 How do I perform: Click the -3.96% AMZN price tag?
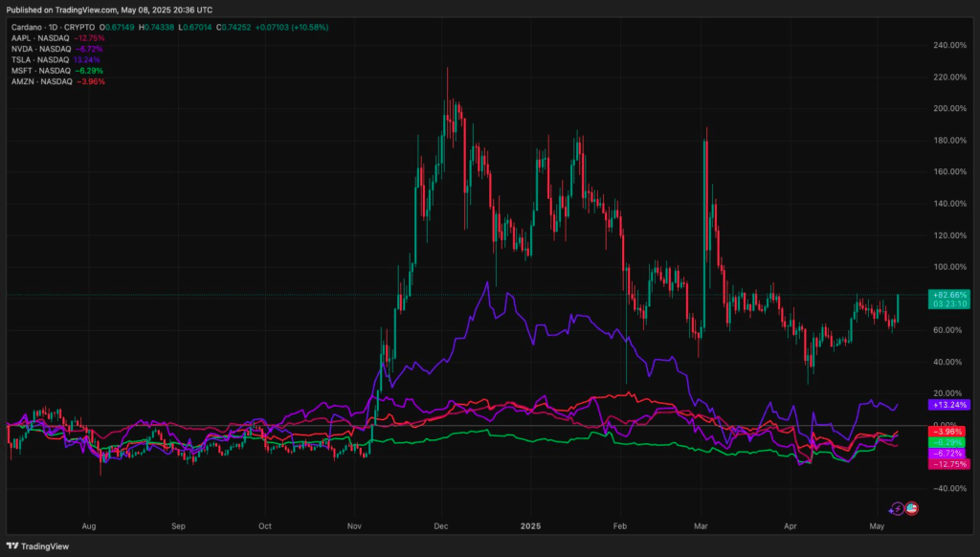click(x=947, y=432)
